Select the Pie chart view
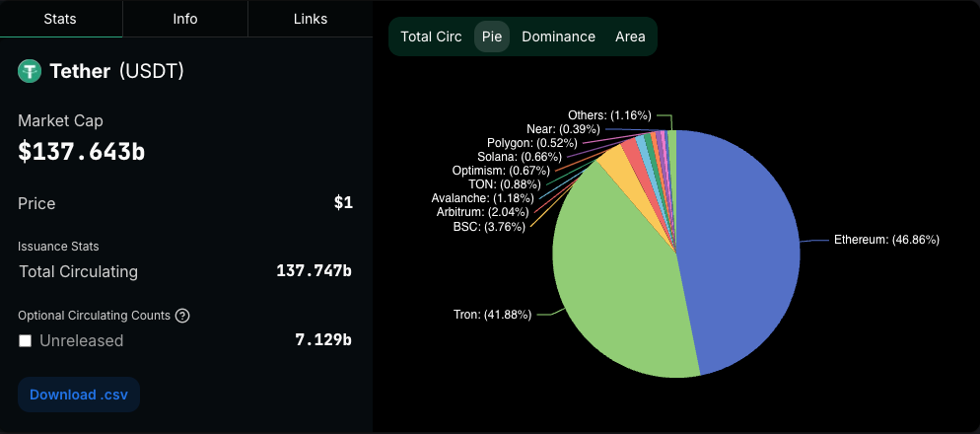Viewport: 980px width, 434px height. pos(492,36)
